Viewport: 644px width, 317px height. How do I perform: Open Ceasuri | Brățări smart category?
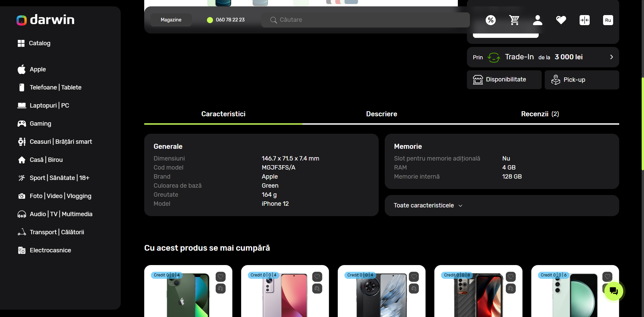tap(55, 142)
